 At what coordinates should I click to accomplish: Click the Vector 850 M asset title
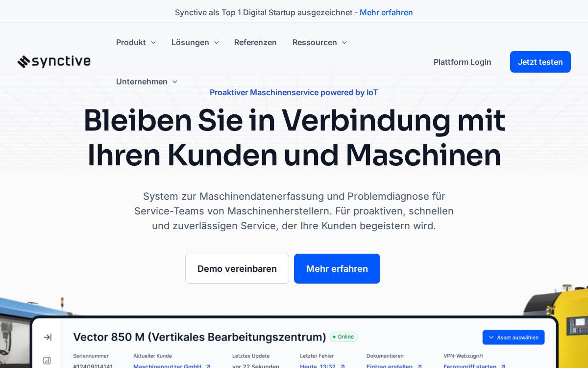coord(199,337)
